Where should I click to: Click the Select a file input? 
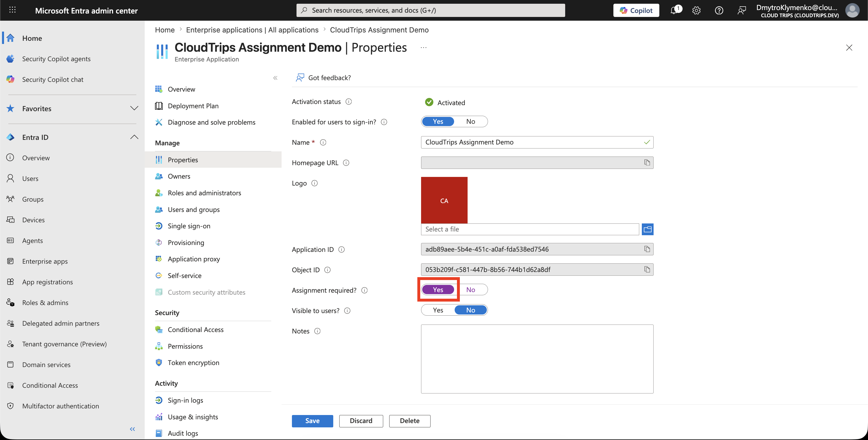pyautogui.click(x=530, y=229)
